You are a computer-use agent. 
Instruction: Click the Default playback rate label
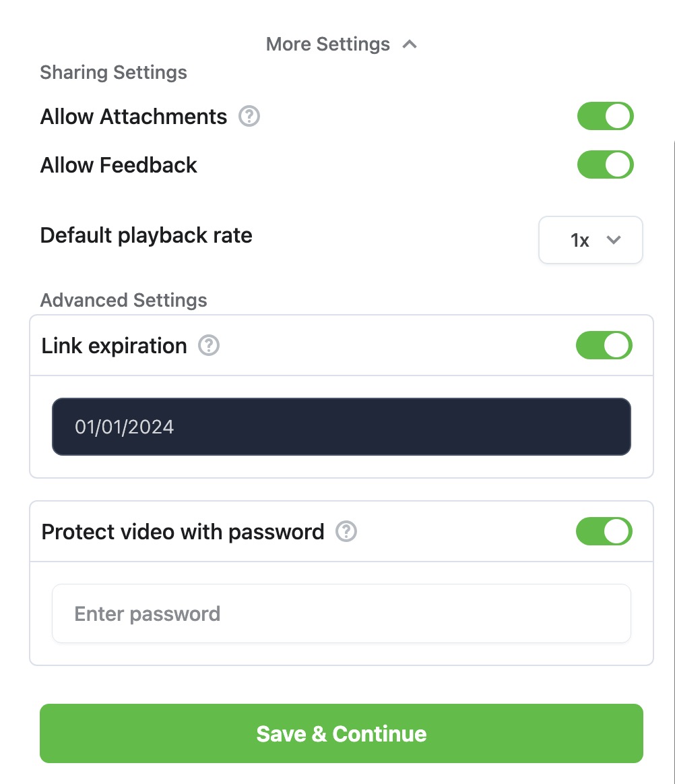click(146, 235)
